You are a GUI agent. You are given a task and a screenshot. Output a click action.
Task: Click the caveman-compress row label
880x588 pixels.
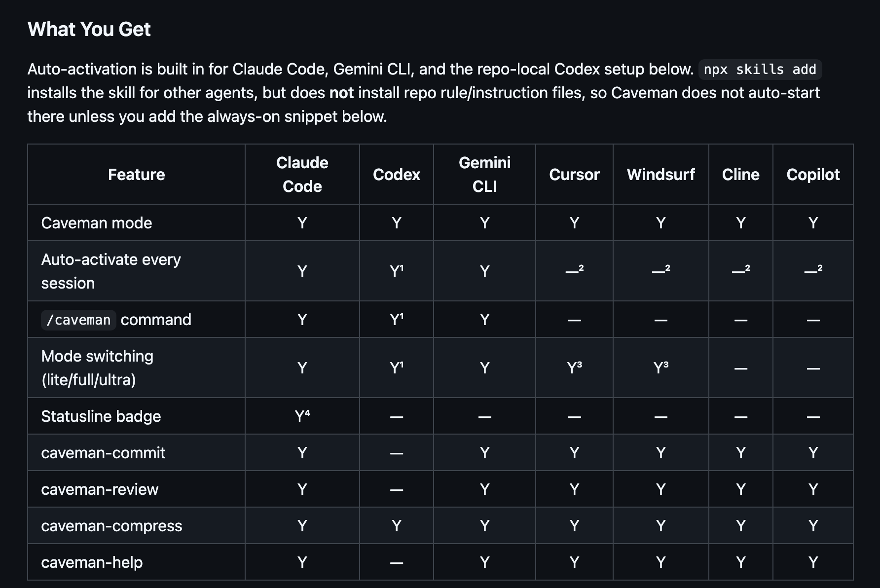tap(111, 526)
